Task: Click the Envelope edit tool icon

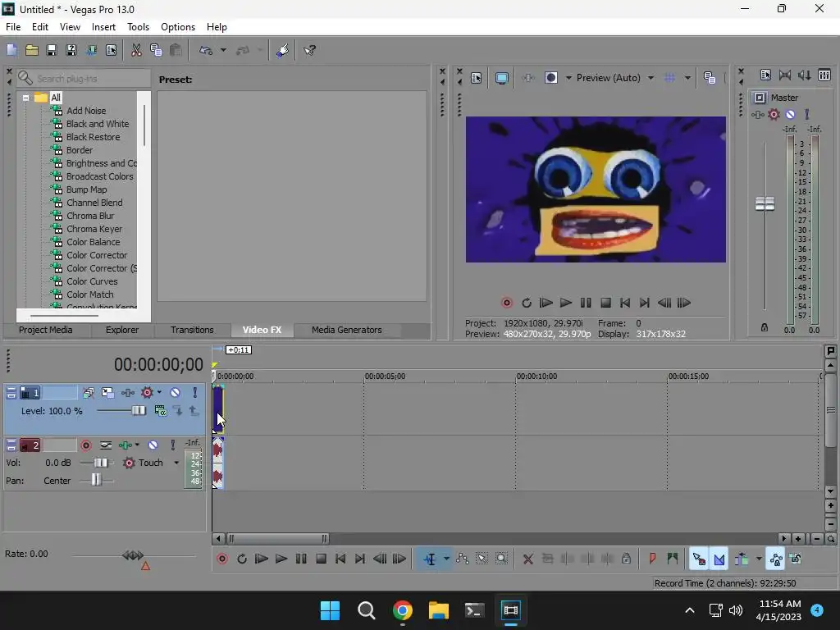Action: point(463,559)
